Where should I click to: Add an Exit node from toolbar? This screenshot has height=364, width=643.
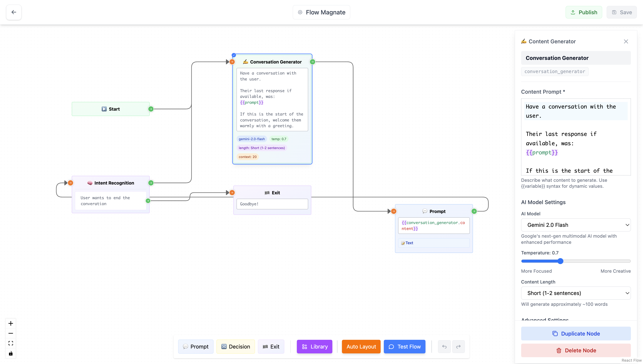click(x=271, y=347)
